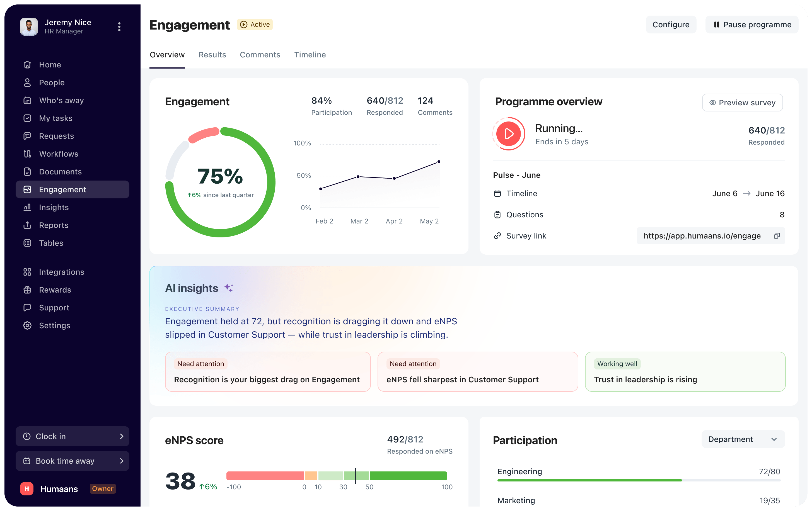Click the 124 Comments stat

(435, 106)
